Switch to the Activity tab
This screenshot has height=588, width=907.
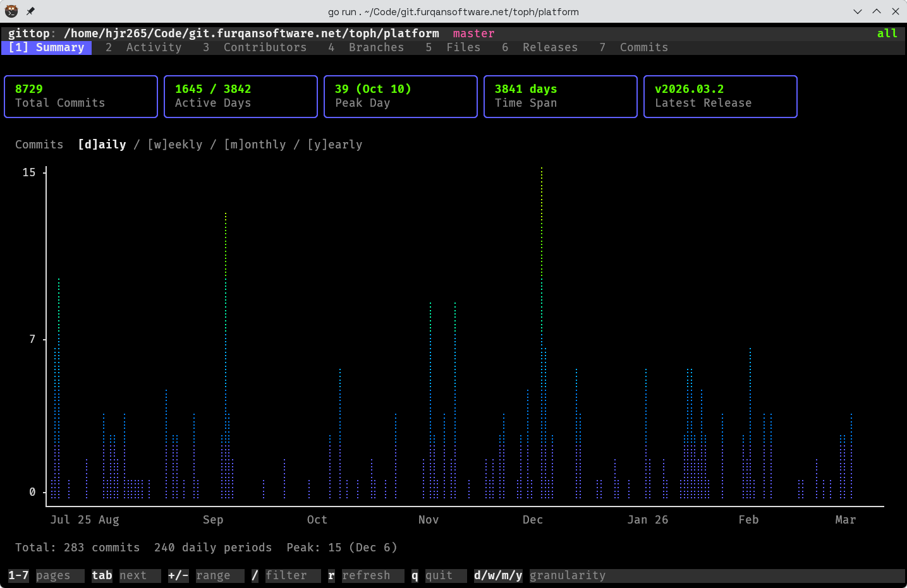click(154, 47)
